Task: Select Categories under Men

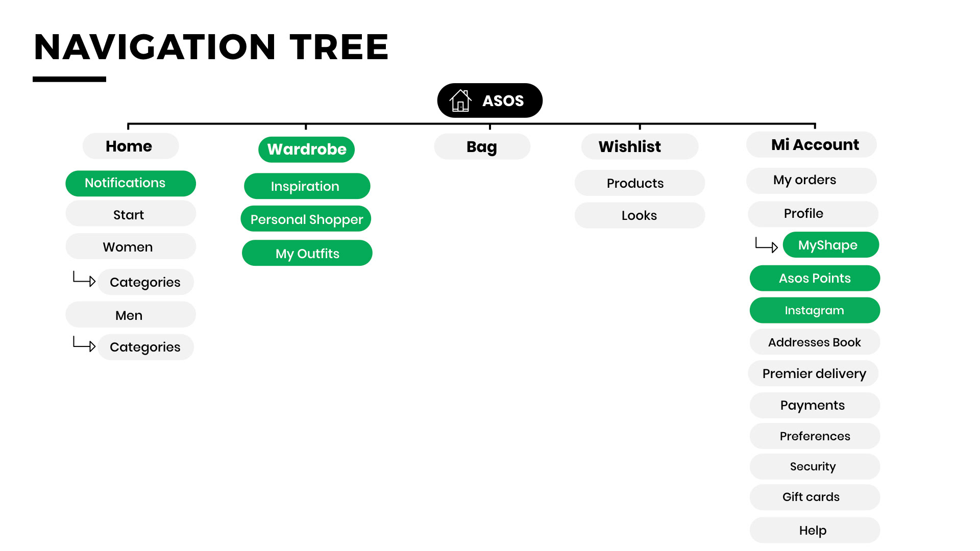Action: pyautogui.click(x=145, y=347)
